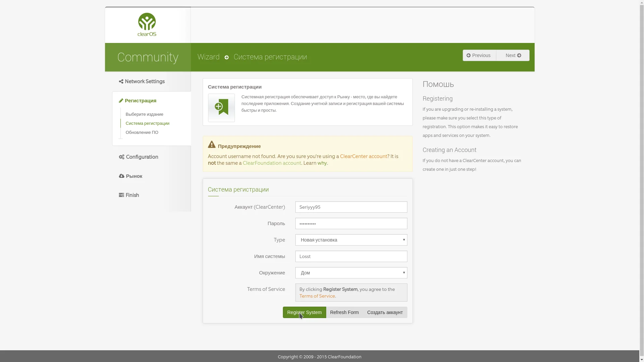Click Refresh Form button
644x362 pixels.
344,312
